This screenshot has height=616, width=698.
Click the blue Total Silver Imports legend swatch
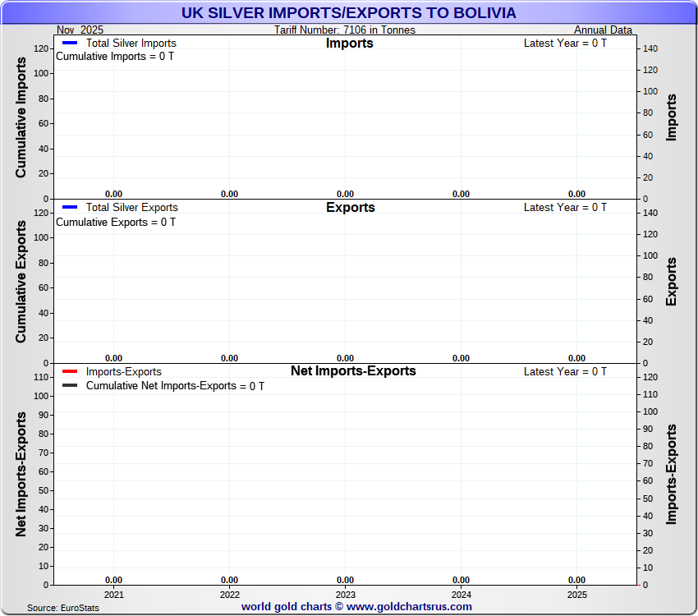(70, 43)
